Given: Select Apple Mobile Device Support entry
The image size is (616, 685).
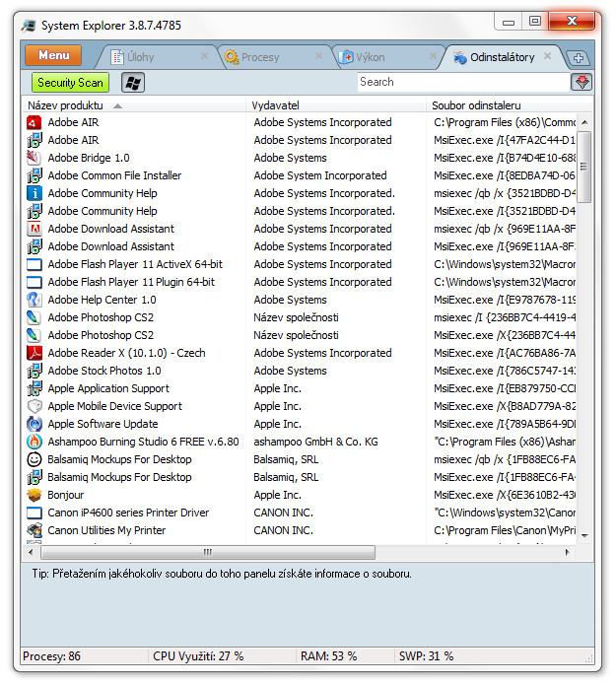Looking at the screenshot, I should tap(115, 406).
